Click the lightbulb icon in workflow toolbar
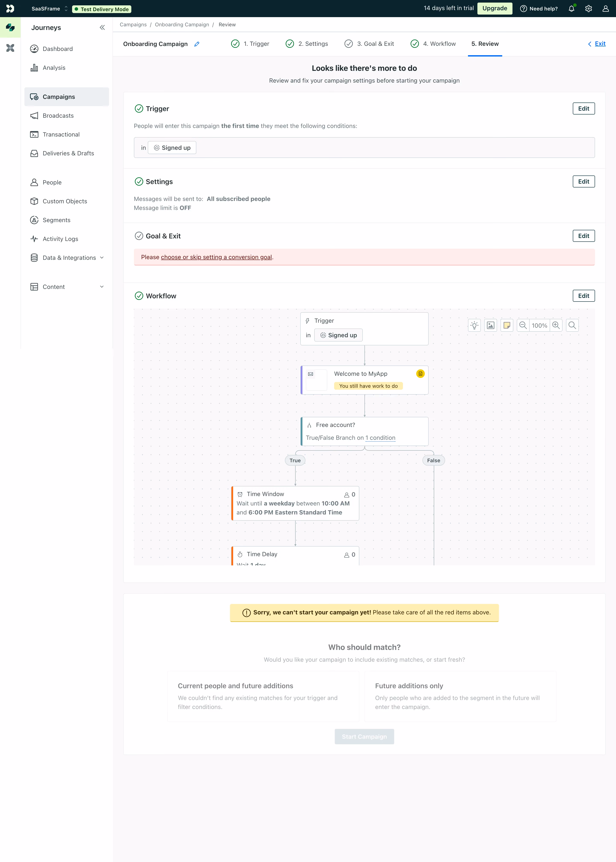The height and width of the screenshot is (862, 616). 474,325
